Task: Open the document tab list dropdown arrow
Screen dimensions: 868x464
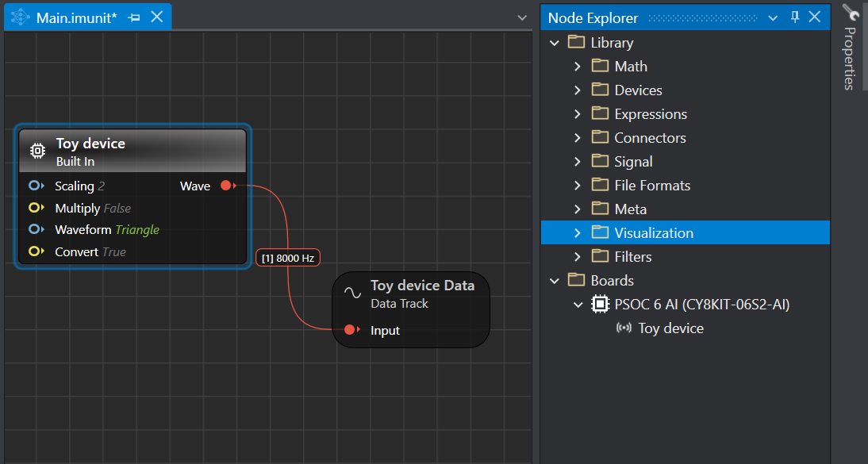Action: point(522,17)
